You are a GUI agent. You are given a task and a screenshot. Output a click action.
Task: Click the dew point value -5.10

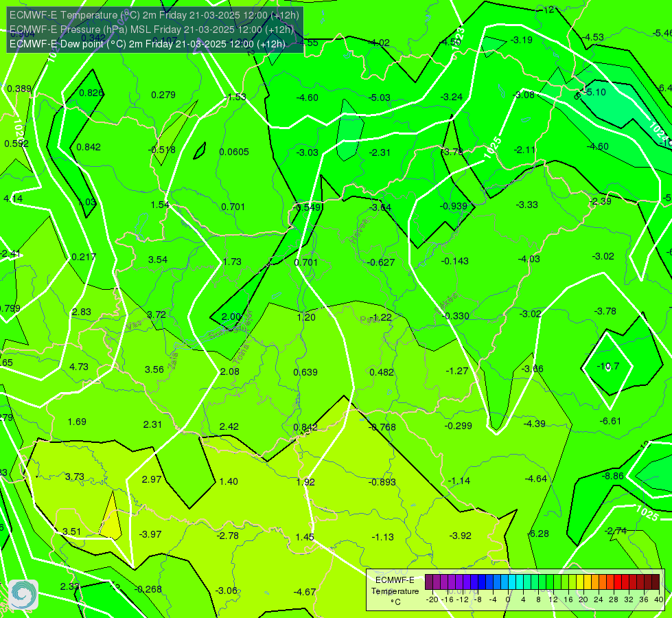pos(596,92)
